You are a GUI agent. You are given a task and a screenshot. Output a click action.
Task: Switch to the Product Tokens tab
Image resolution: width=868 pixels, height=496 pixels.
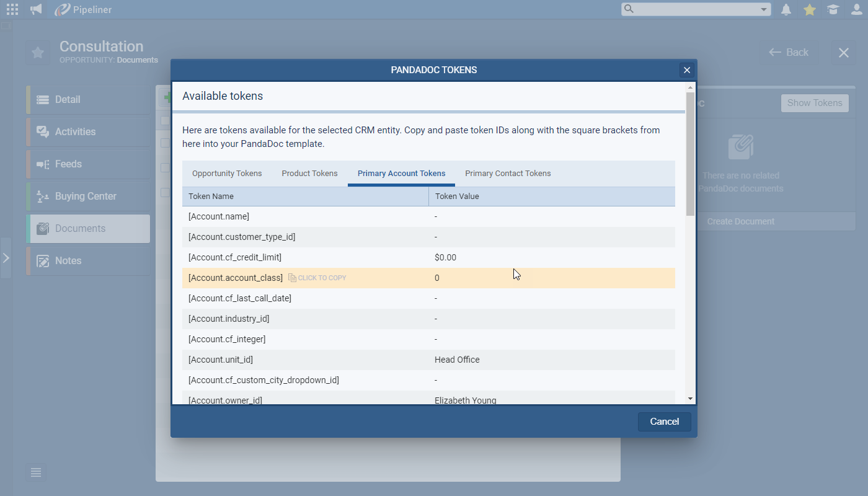point(309,174)
